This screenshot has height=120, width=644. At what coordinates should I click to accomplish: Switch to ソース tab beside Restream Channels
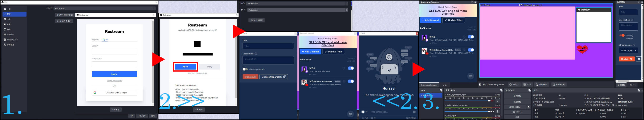pos(445,85)
